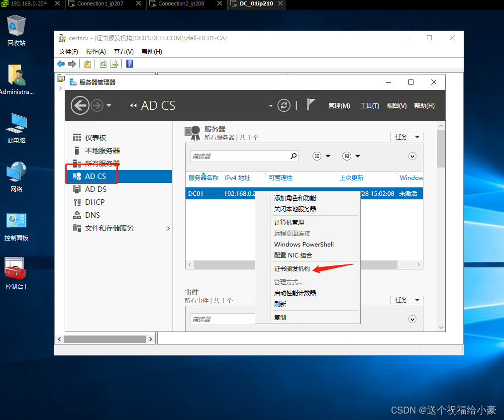The image size is (504, 420).
Task: Select All Servers (所有服务器) in the left pane
Action: (102, 164)
